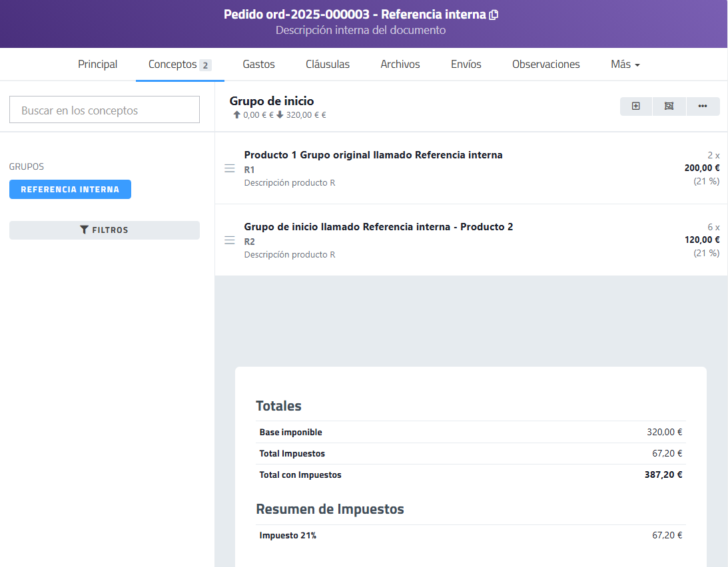Open Producto 1 Grupo original concept row
728x567 pixels.
[373, 155]
